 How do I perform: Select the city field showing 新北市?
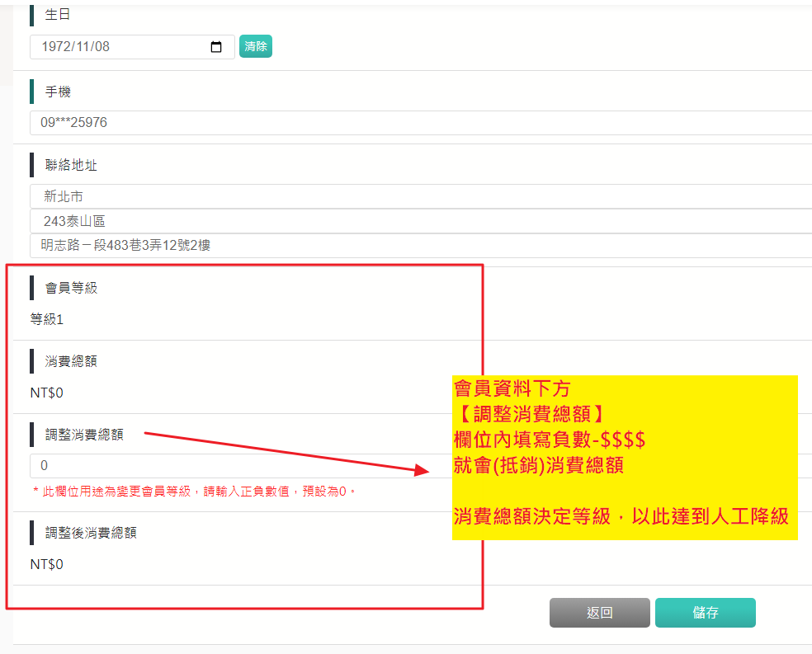pos(421,196)
